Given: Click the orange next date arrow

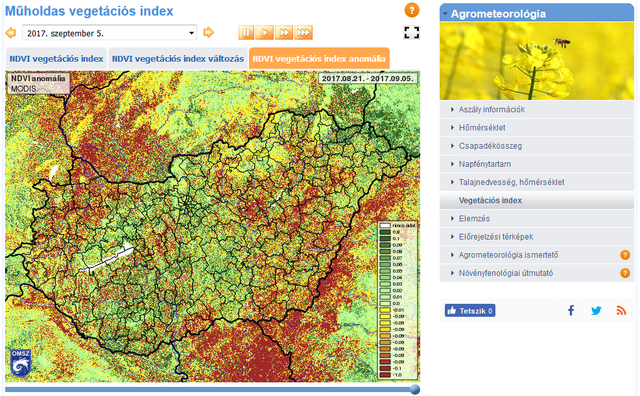Looking at the screenshot, I should 209,32.
